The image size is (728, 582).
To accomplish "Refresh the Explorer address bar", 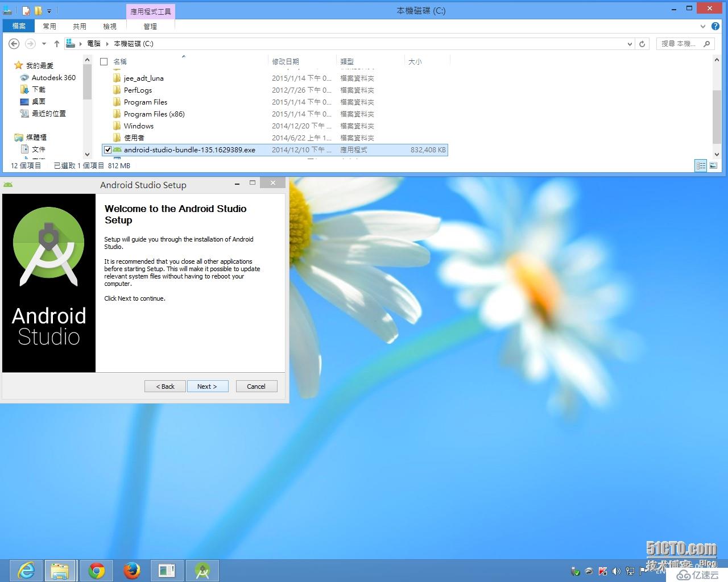I will [x=642, y=44].
